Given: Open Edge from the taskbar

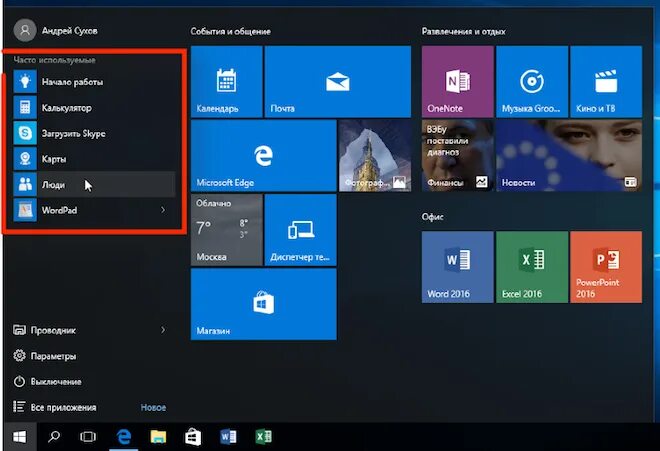Looking at the screenshot, I should [124, 437].
